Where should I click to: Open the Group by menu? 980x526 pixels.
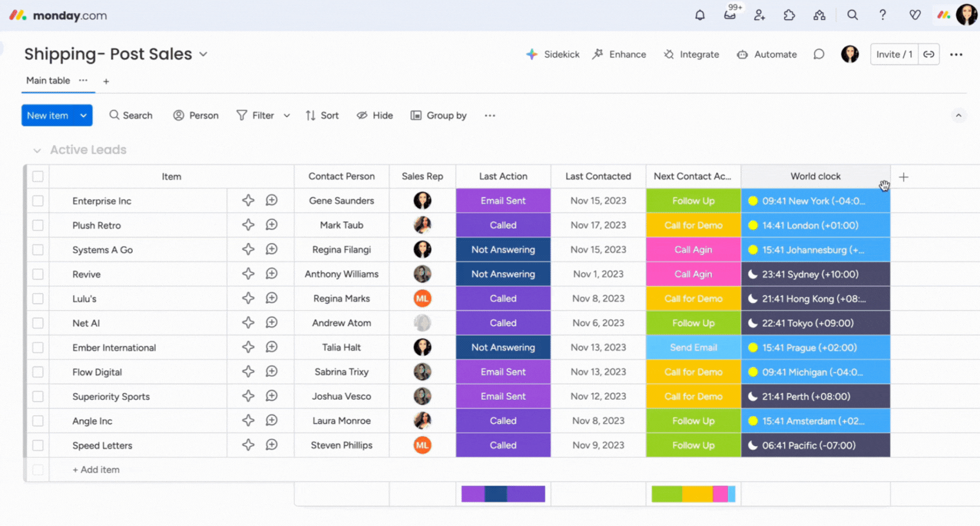(438, 116)
